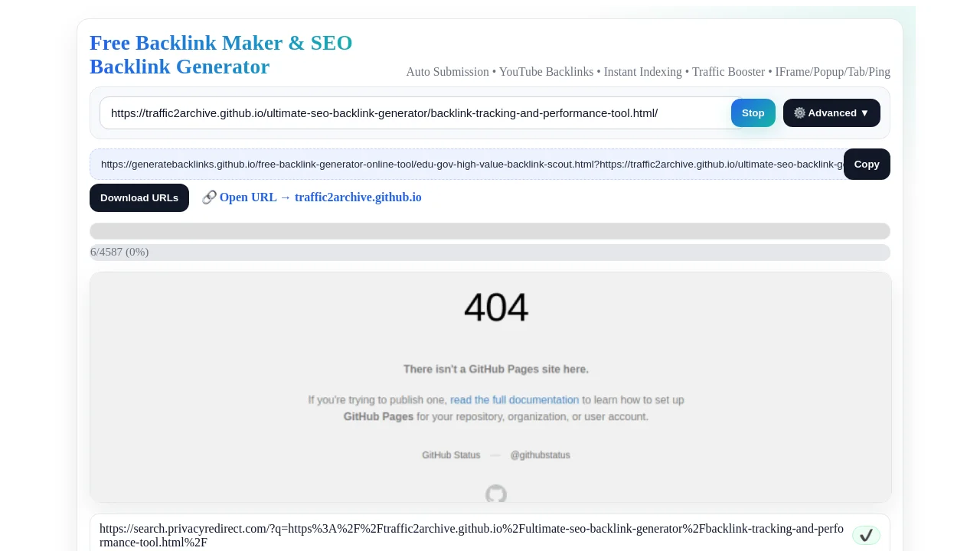Stop the backlink generation
Screen dimensions: 980x551
tap(753, 112)
